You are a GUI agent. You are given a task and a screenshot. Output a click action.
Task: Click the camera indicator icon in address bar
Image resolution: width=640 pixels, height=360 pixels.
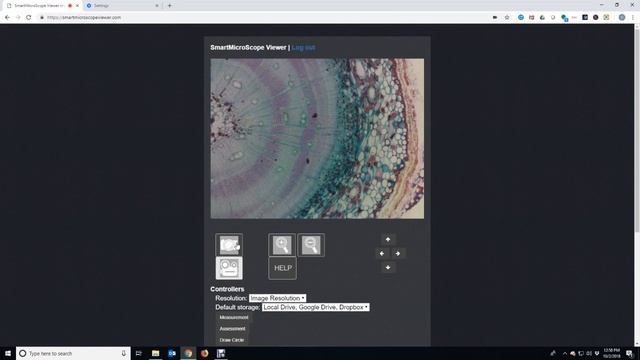coord(495,18)
